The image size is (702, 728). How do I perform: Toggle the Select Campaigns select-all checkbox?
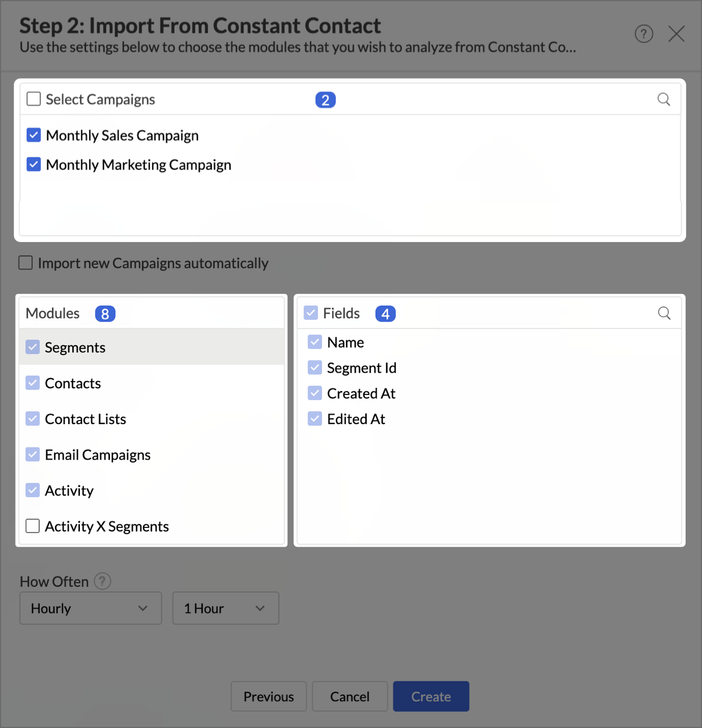[x=34, y=99]
